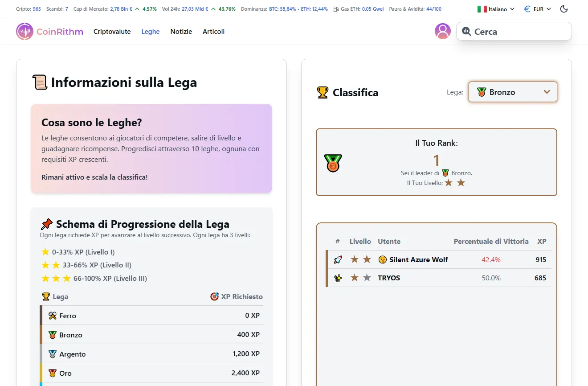
Task: Click the bronze medal icon under Il Tuo Rank
Action: [333, 163]
